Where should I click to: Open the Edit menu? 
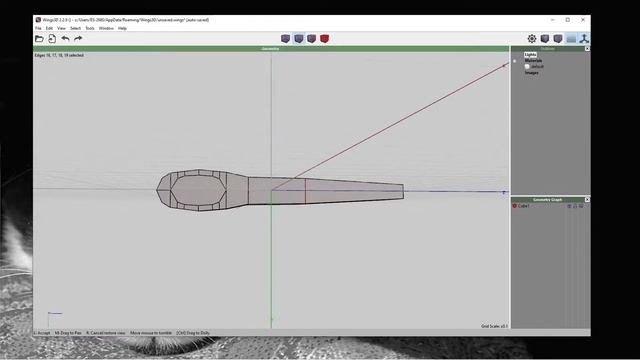click(49, 28)
